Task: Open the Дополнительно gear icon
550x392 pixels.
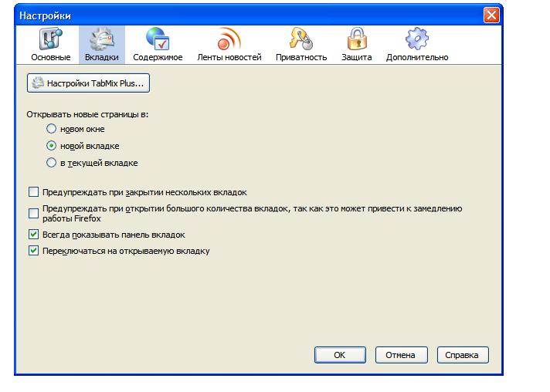Action: pos(416,39)
